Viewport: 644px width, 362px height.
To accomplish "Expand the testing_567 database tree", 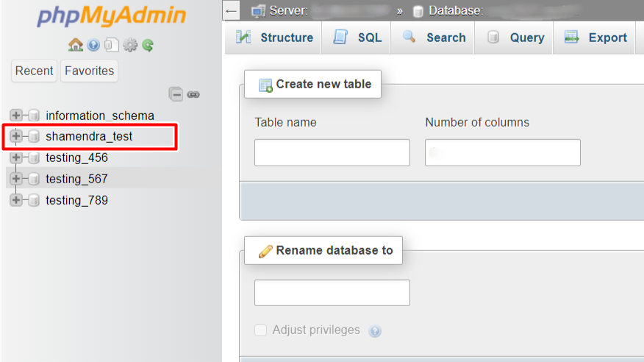I will pyautogui.click(x=16, y=179).
